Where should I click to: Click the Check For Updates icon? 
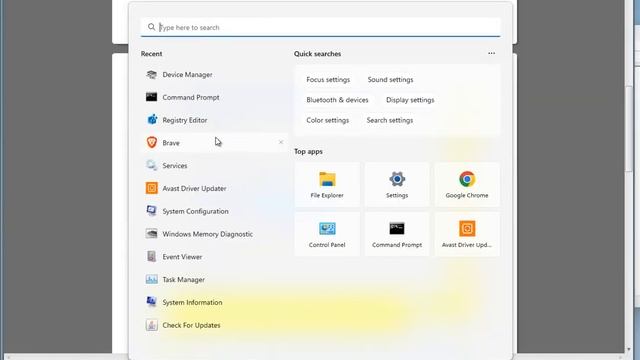151,325
